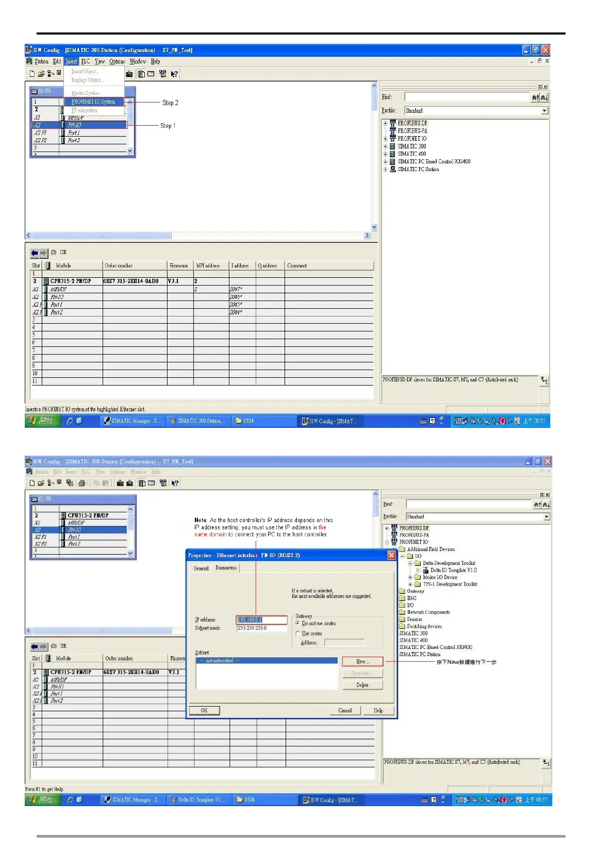
Task: Click Start button on upper Windows taskbar
Action: (42, 421)
